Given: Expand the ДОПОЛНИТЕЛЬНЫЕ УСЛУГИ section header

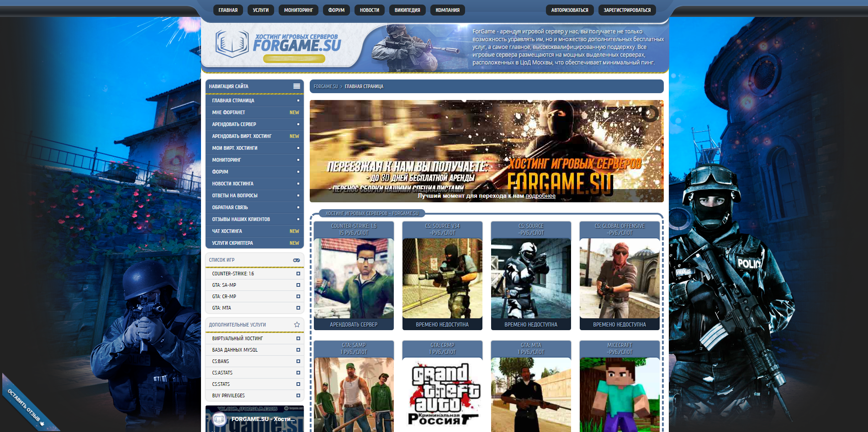Looking at the screenshot, I should [x=247, y=325].
